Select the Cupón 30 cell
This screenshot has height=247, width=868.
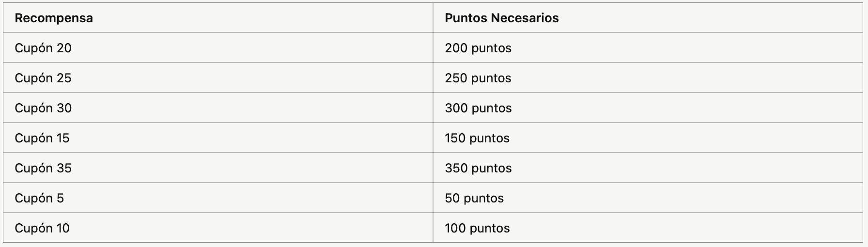coord(218,108)
